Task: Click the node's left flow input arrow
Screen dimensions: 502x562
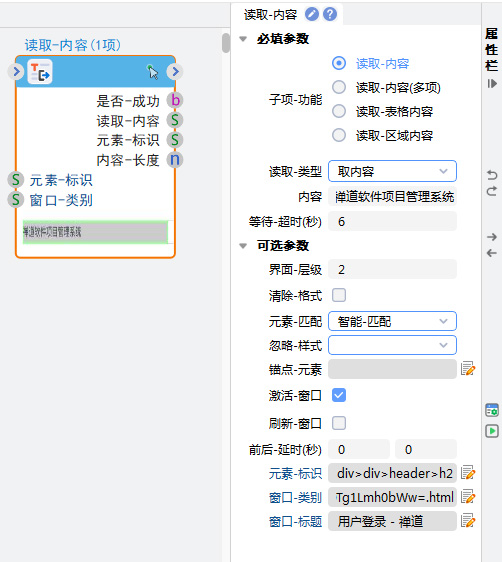Action: 16,72
